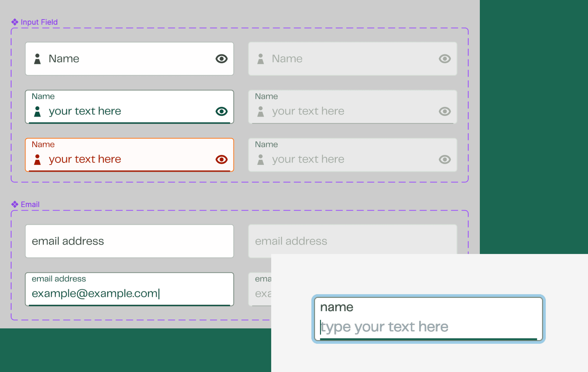Click person icon in default Name field
The width and height of the screenshot is (588, 372).
37,59
